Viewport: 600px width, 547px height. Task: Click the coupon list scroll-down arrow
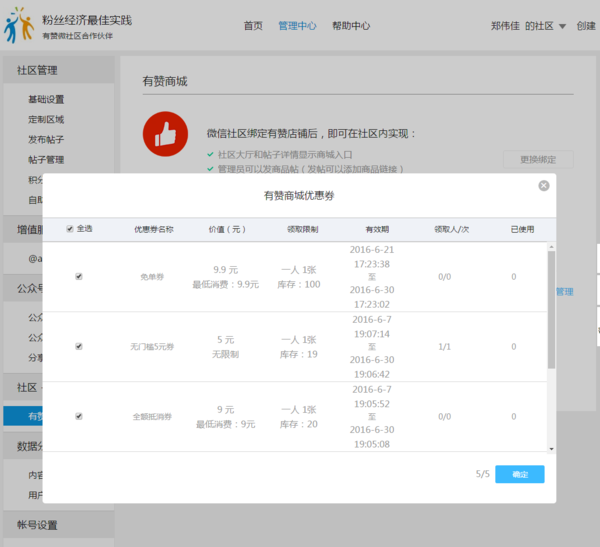pos(551,449)
